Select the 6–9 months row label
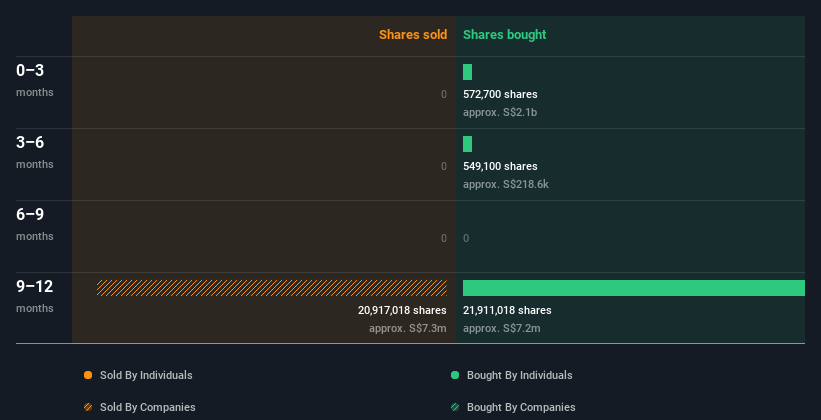This screenshot has height=420, width=821. [35, 225]
